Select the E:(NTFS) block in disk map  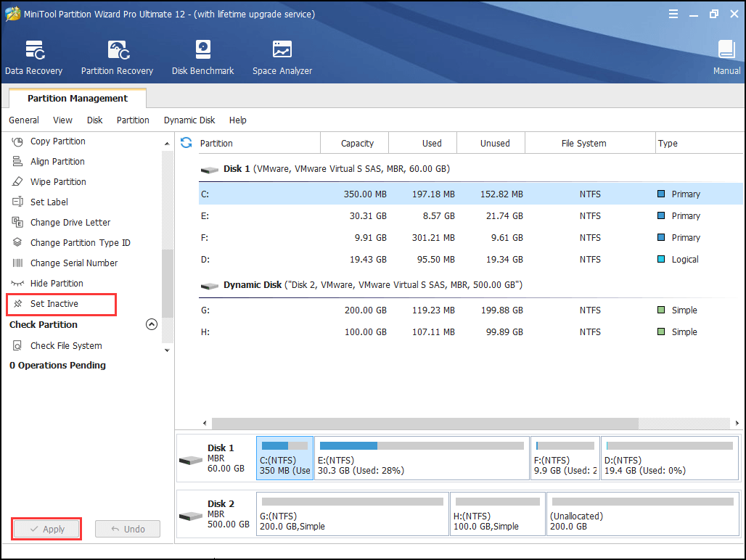[422, 458]
